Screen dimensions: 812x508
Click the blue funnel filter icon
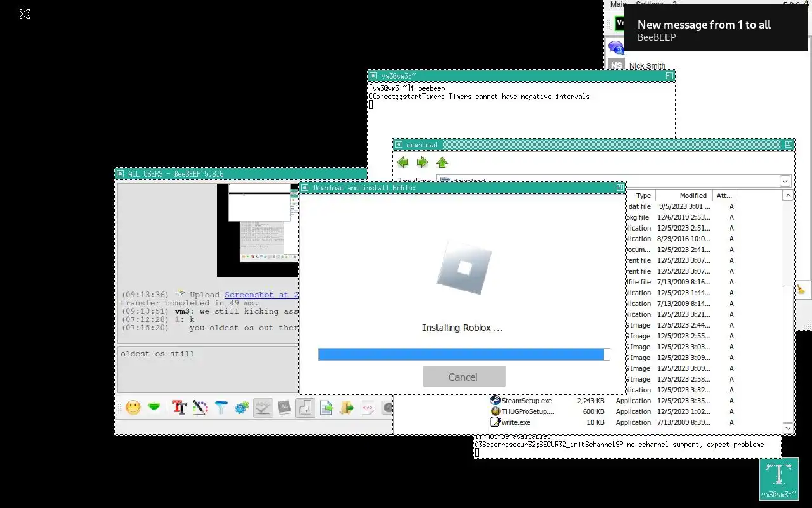(221, 408)
